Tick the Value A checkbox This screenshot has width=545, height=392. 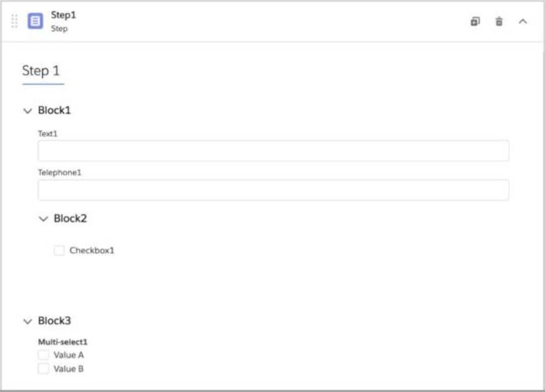click(x=43, y=355)
